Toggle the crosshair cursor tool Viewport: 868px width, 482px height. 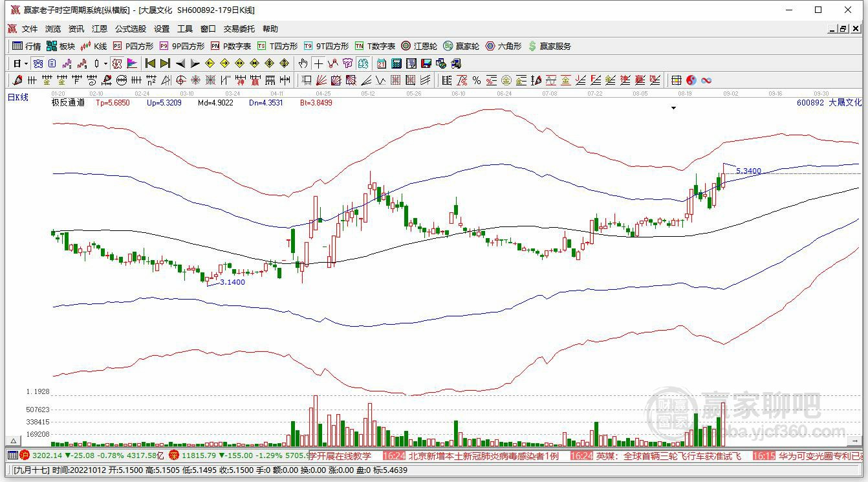(x=318, y=63)
